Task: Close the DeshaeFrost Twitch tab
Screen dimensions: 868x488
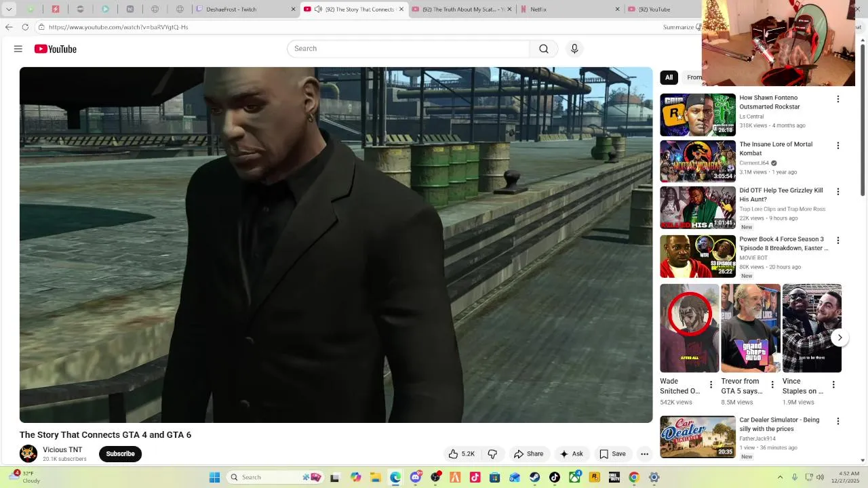Action: click(x=294, y=9)
